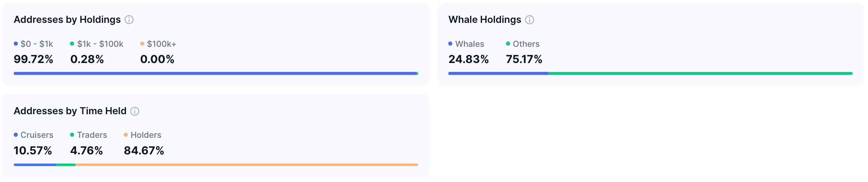
Task: Click info icon next to Addresses by Time Held
Action: [x=135, y=111]
